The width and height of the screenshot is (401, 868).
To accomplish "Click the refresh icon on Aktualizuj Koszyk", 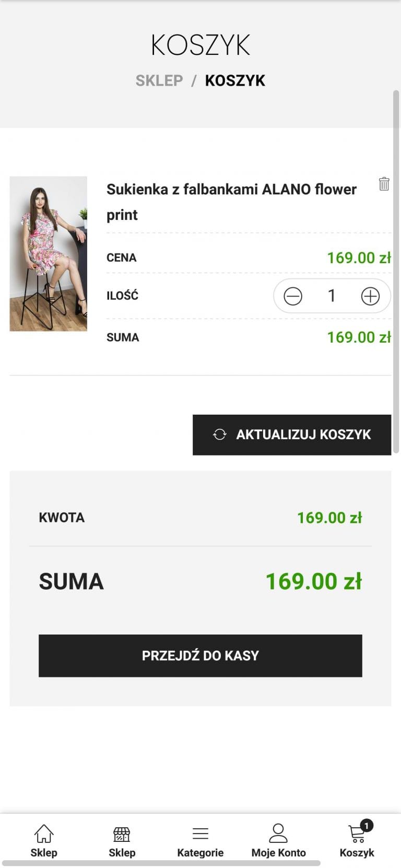I will (x=220, y=435).
